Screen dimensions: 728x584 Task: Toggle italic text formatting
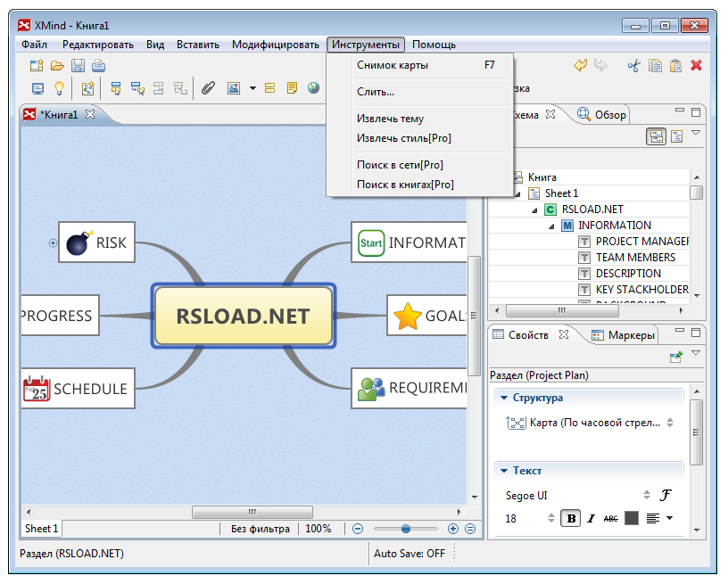tap(591, 518)
